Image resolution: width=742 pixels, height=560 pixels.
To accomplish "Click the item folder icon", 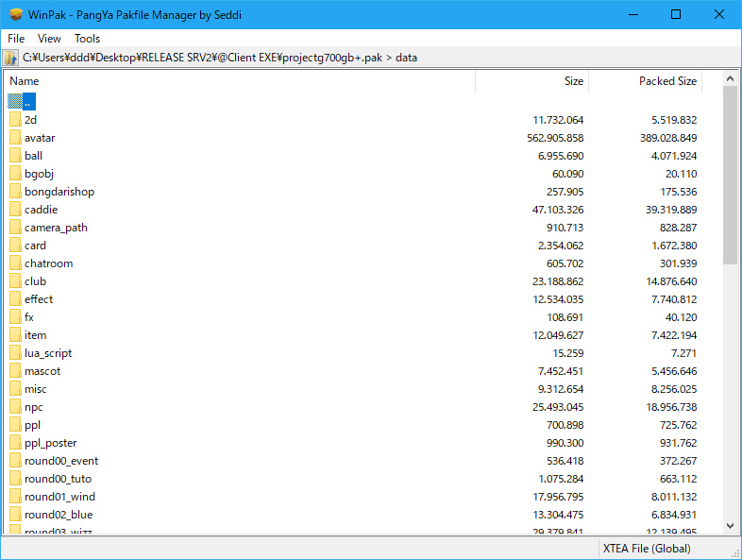I will [15, 335].
